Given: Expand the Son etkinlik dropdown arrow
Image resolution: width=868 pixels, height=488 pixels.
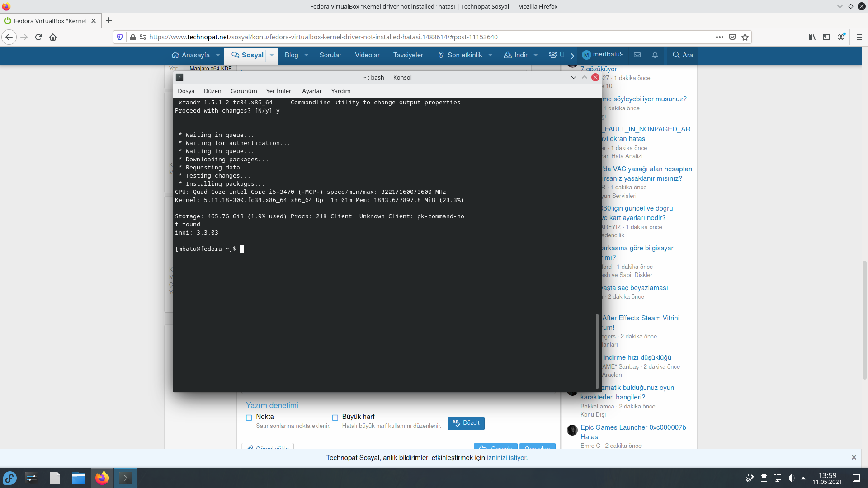Looking at the screenshot, I should [x=490, y=55].
